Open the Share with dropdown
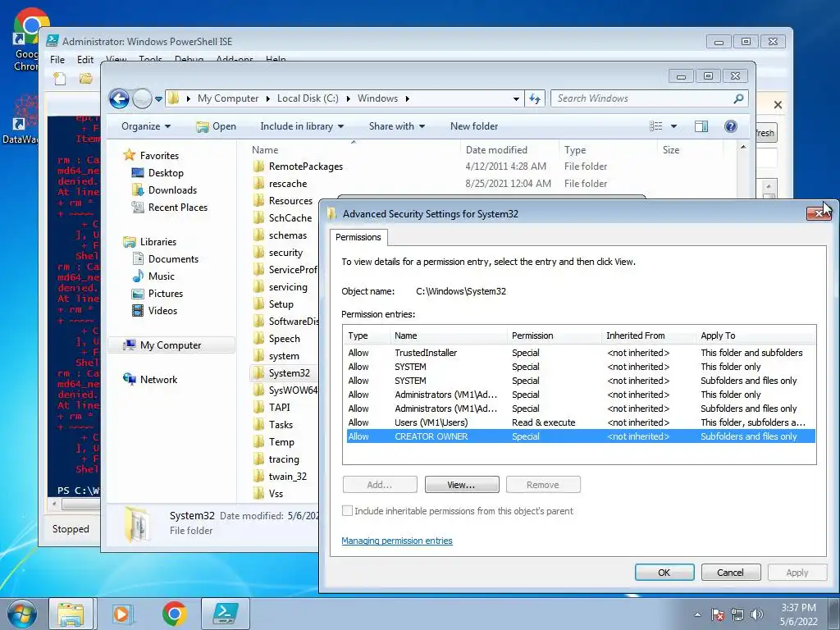Screen dimensions: 840x630 [x=396, y=126]
